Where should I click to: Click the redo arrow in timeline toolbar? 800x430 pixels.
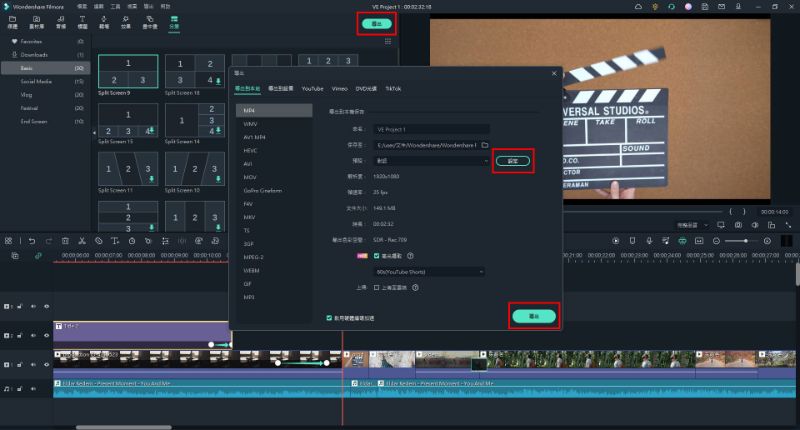pyautogui.click(x=49, y=241)
